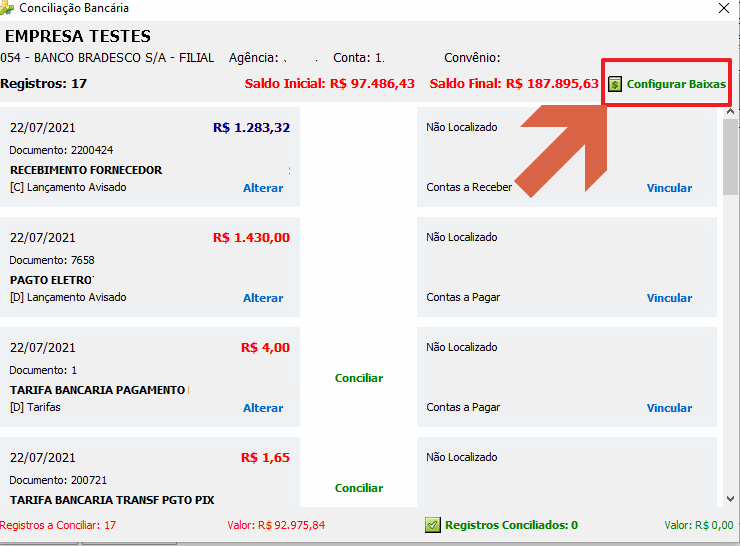The width and height of the screenshot is (740, 546).
Task: Click Saldo Inicial: R$ 97.486,43 text
Action: coord(329,84)
